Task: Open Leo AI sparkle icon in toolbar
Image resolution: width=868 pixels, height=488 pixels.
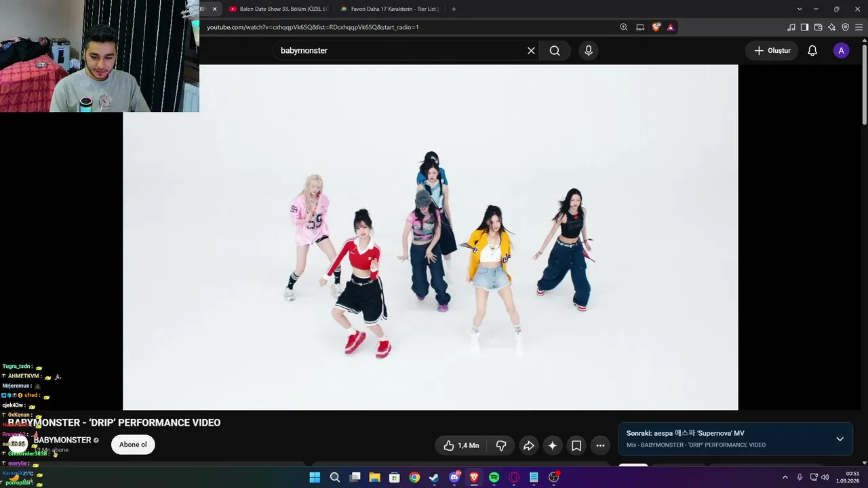Action: (832, 27)
